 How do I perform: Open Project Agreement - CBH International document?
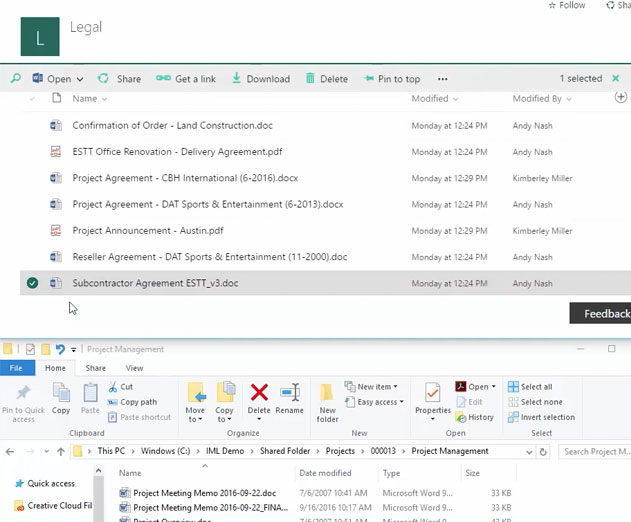[185, 178]
